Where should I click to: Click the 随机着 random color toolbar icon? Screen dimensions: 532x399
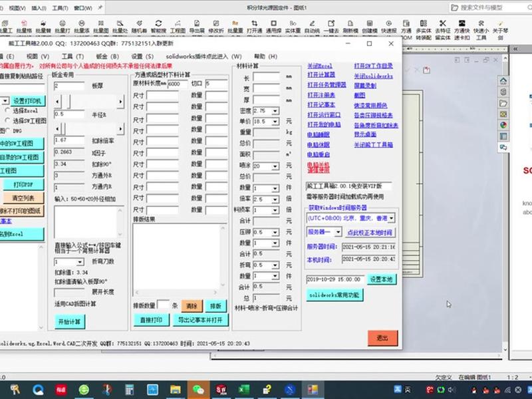(139, 23)
